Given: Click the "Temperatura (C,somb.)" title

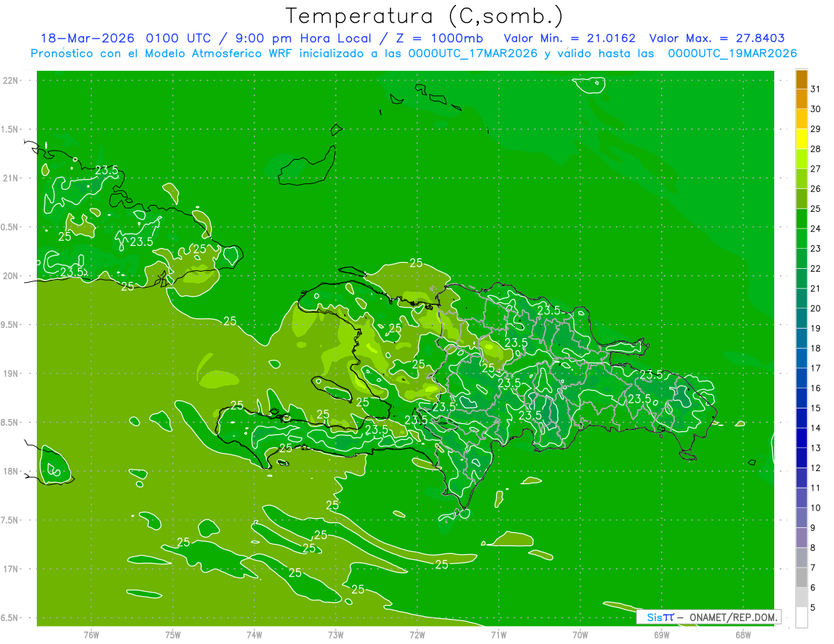Looking at the screenshot, I should pyautogui.click(x=425, y=15).
